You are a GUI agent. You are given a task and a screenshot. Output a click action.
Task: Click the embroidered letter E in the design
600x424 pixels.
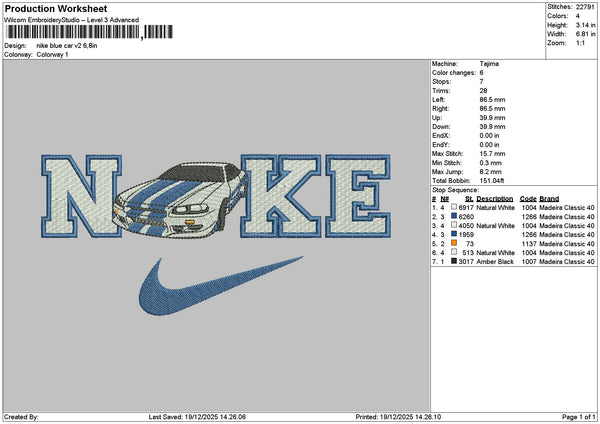click(358, 196)
